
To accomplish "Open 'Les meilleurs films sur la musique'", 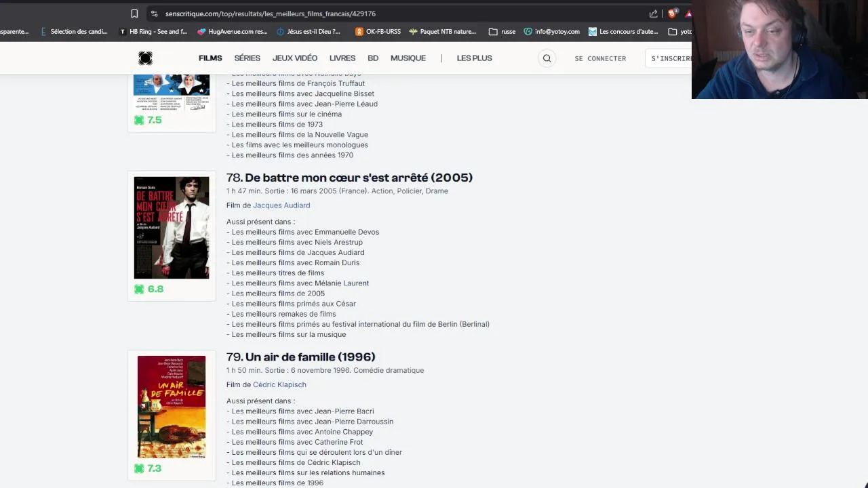I will tap(289, 334).
